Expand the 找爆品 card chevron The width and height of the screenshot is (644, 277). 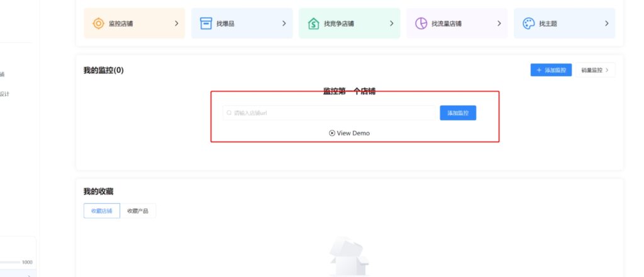284,23
